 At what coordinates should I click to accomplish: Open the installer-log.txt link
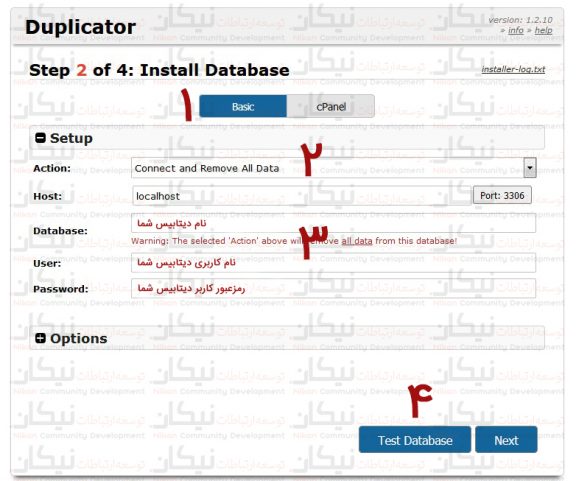tap(513, 69)
